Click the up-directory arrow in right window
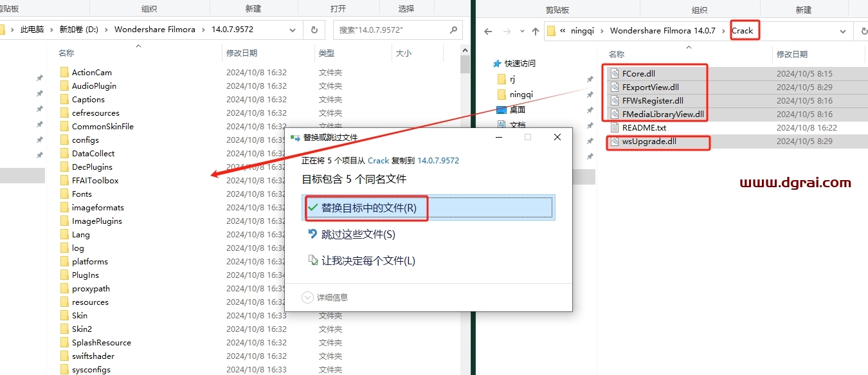868x375 pixels. click(535, 31)
